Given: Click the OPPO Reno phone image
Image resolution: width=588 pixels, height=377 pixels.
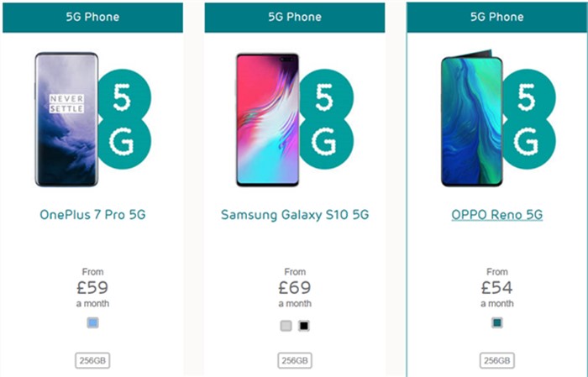Looking at the screenshot, I should click(472, 118).
